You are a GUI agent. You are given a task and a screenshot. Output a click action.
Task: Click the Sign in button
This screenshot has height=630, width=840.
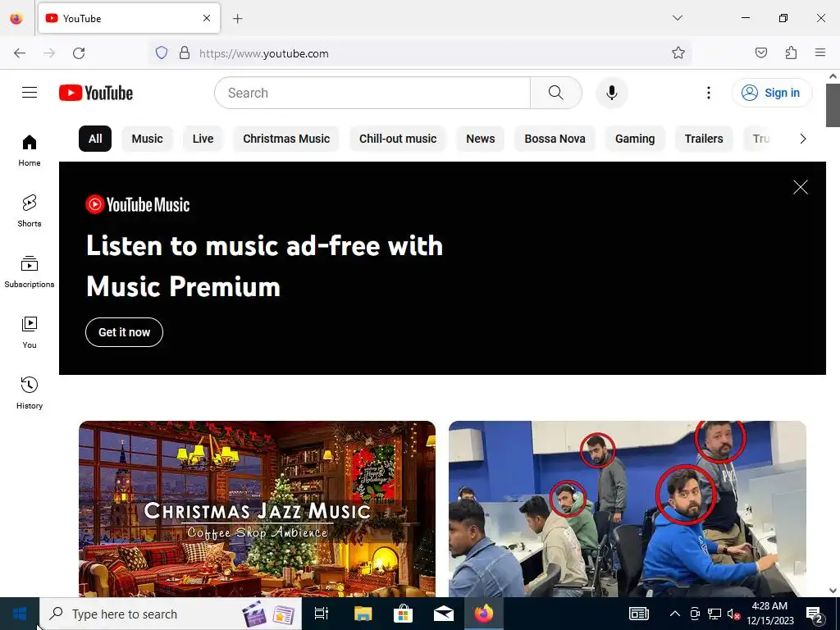pyautogui.click(x=772, y=93)
